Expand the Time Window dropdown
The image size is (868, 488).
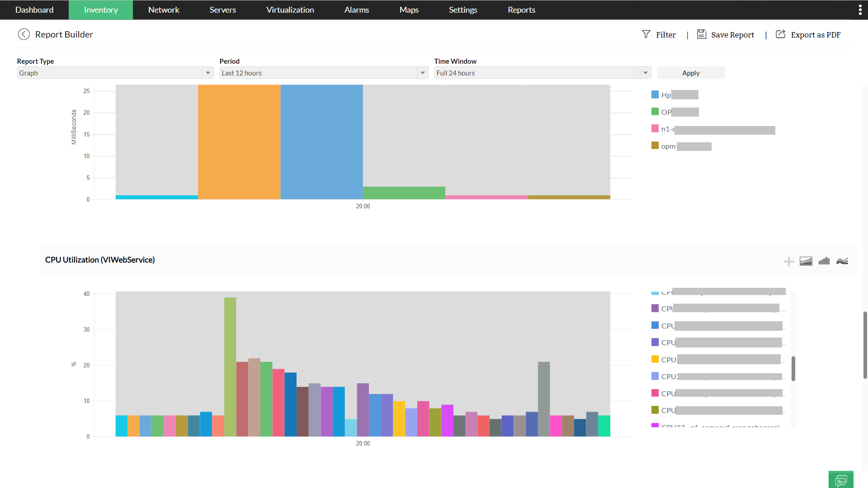pyautogui.click(x=645, y=73)
